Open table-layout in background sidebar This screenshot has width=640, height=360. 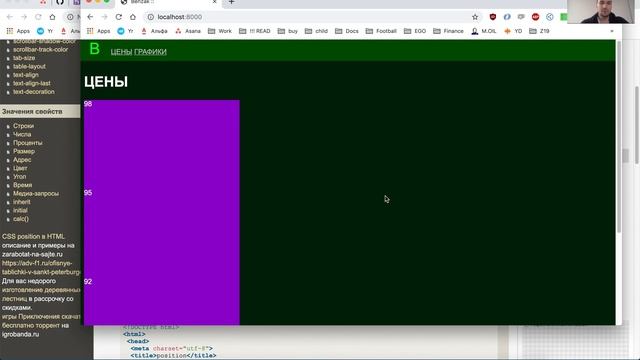[29, 67]
